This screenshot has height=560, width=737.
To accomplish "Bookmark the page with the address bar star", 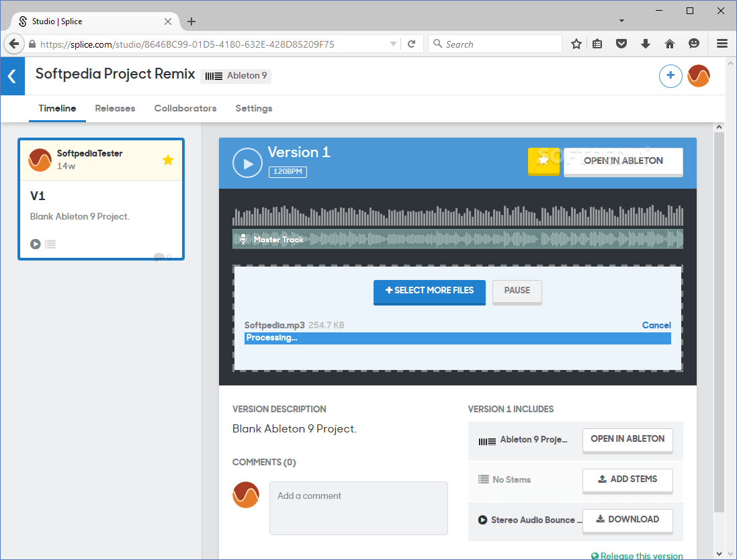I will coord(576,44).
